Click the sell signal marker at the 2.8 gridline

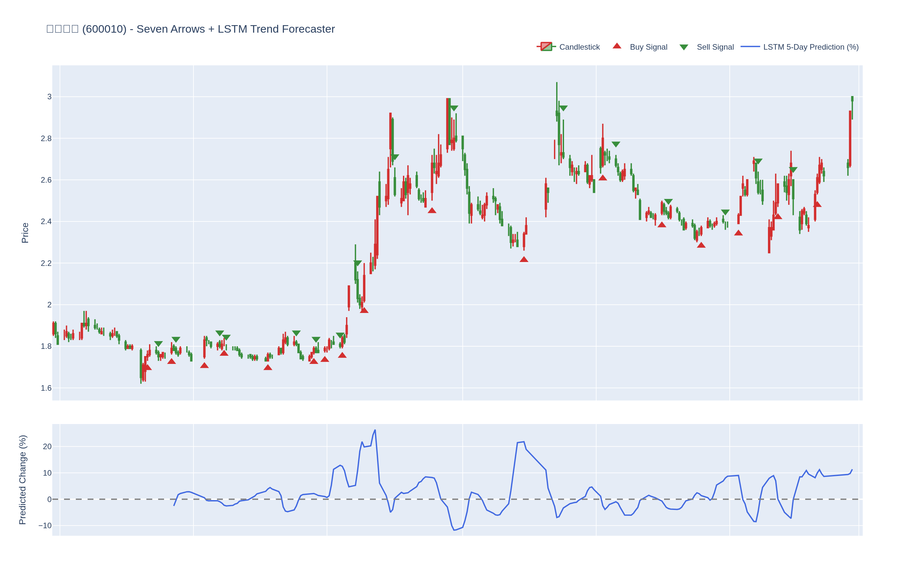(x=616, y=144)
